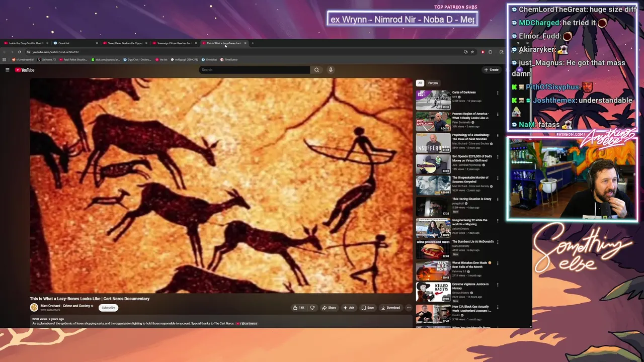This screenshot has height=362, width=644.
Task: Click the YouTube search magnifier button
Action: tap(316, 70)
